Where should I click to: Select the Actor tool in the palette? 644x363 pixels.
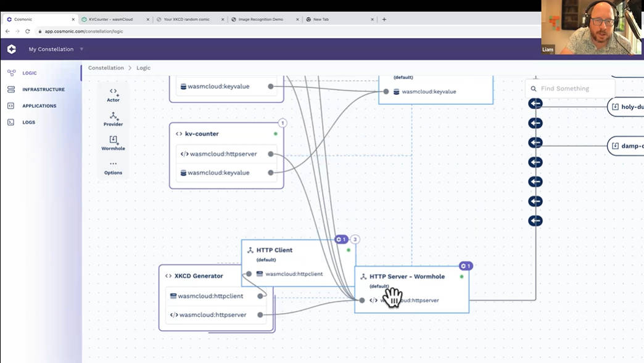(114, 95)
